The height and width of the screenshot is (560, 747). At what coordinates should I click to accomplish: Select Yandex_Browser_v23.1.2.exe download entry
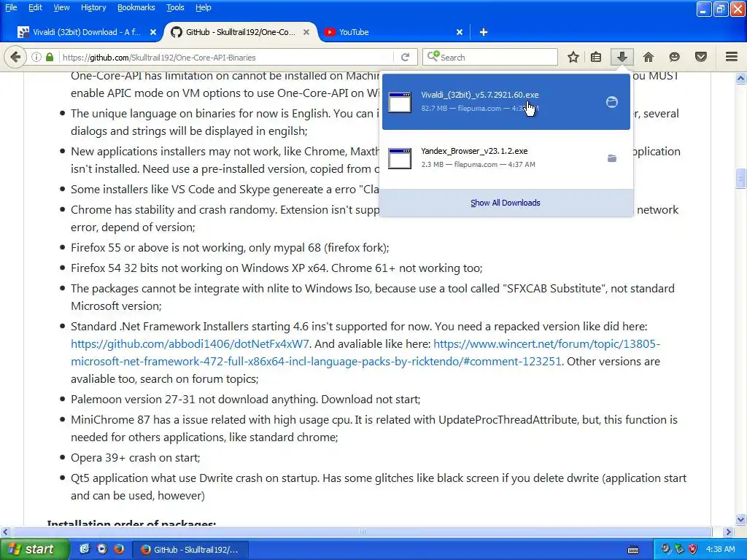pyautogui.click(x=506, y=158)
